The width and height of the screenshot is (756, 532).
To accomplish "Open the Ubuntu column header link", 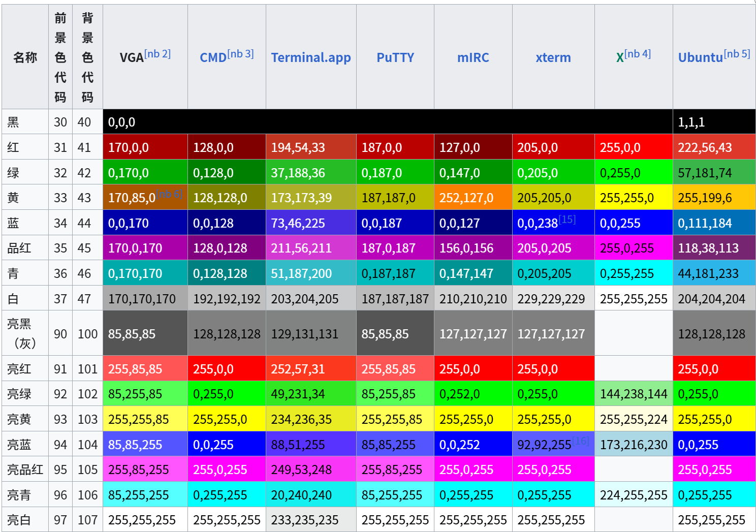I will click(700, 58).
